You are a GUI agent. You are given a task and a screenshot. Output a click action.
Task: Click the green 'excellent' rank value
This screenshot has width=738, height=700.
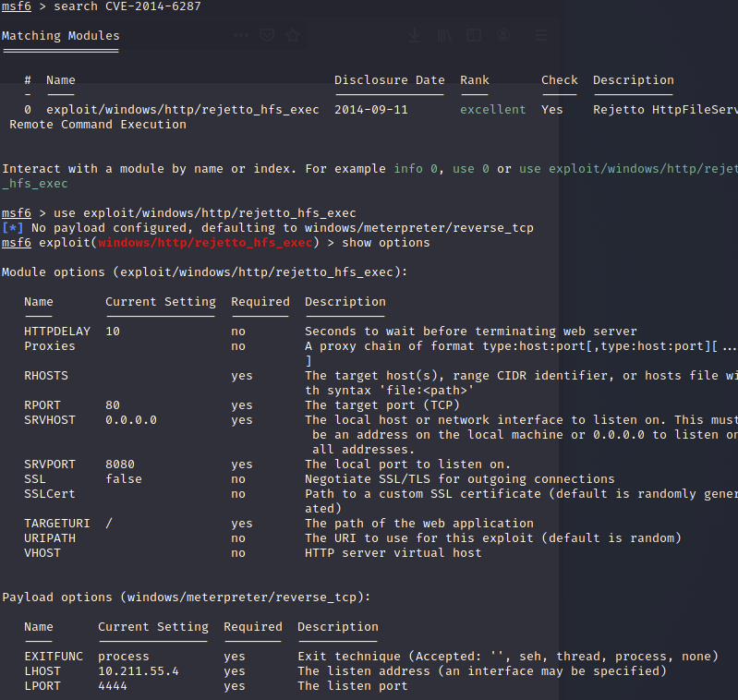(492, 110)
